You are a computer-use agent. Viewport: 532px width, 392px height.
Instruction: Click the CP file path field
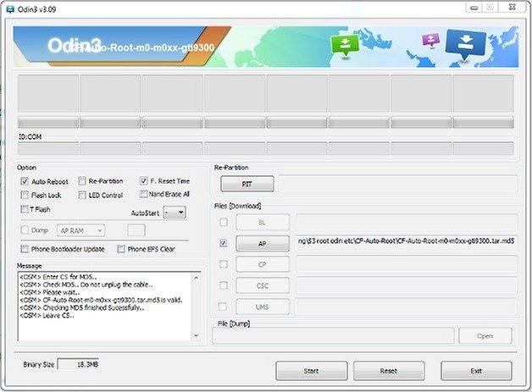pyautogui.click(x=406, y=264)
